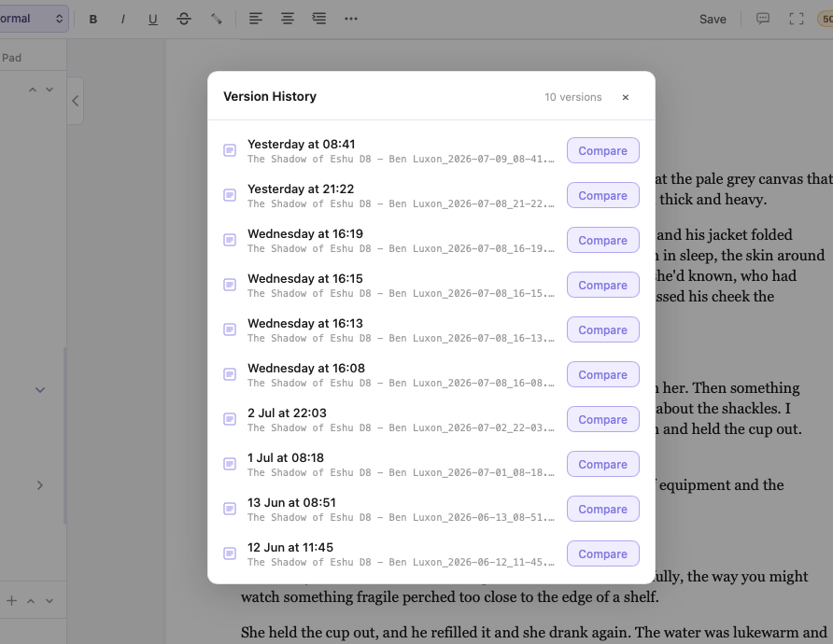This screenshot has height=644, width=833.
Task: Move down using the sidebar's upper down chevron
Action: (x=49, y=90)
